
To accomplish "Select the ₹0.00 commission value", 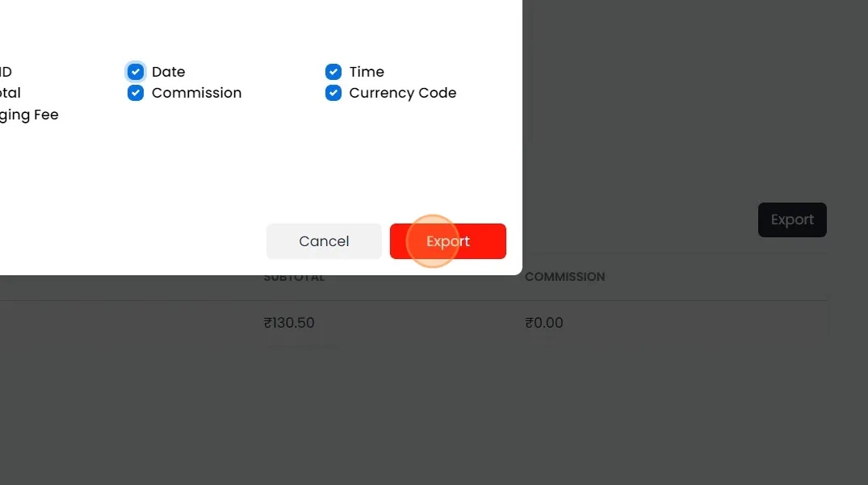I will click(x=544, y=323).
